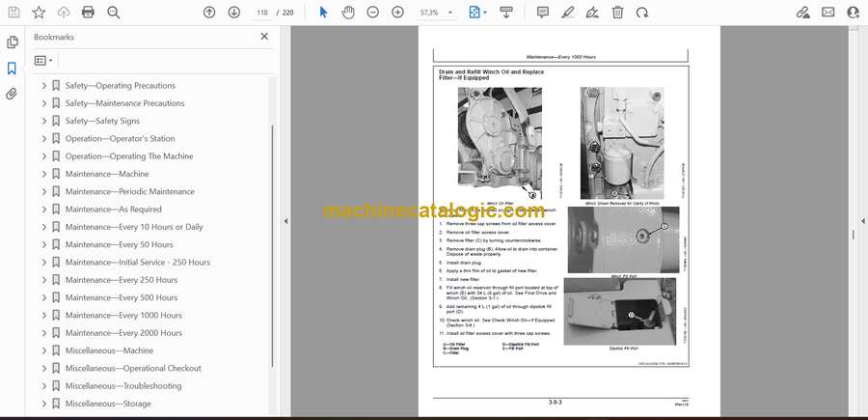Rotate the page with rotate icon

[642, 13]
